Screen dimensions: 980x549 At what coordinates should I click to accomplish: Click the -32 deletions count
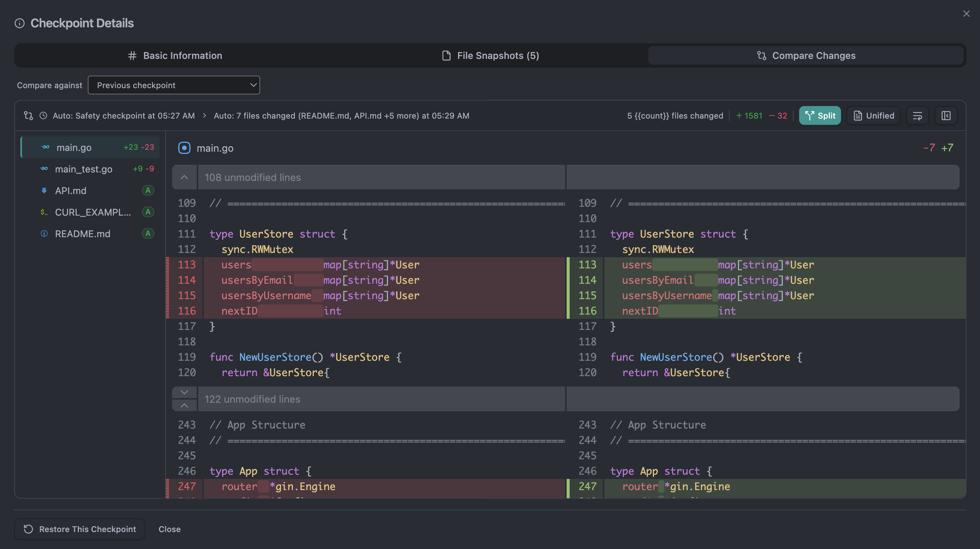[x=778, y=115]
